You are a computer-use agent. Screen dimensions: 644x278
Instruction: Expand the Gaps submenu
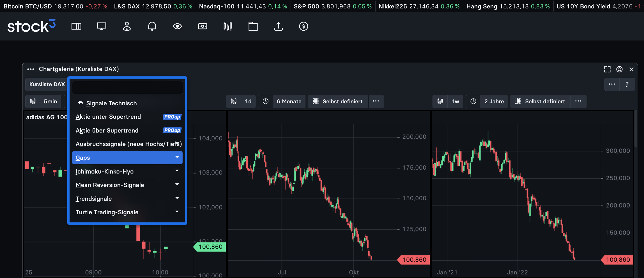click(127, 158)
